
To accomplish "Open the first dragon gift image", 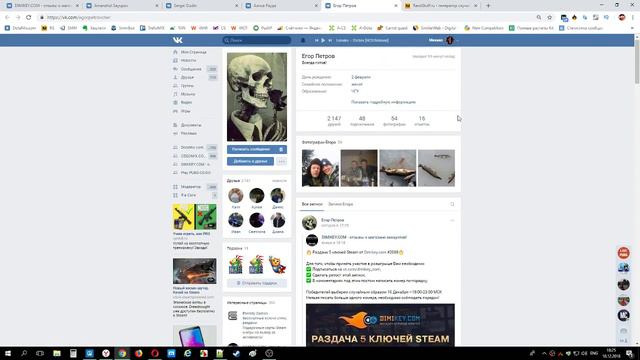I will [x=236, y=264].
